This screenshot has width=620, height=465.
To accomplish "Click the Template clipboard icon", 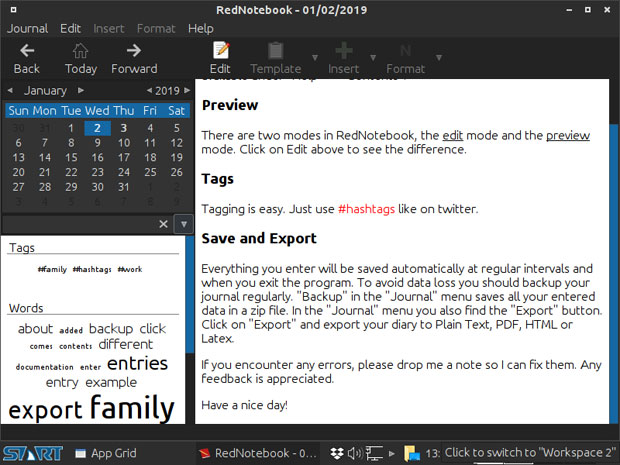I will click(x=276, y=51).
